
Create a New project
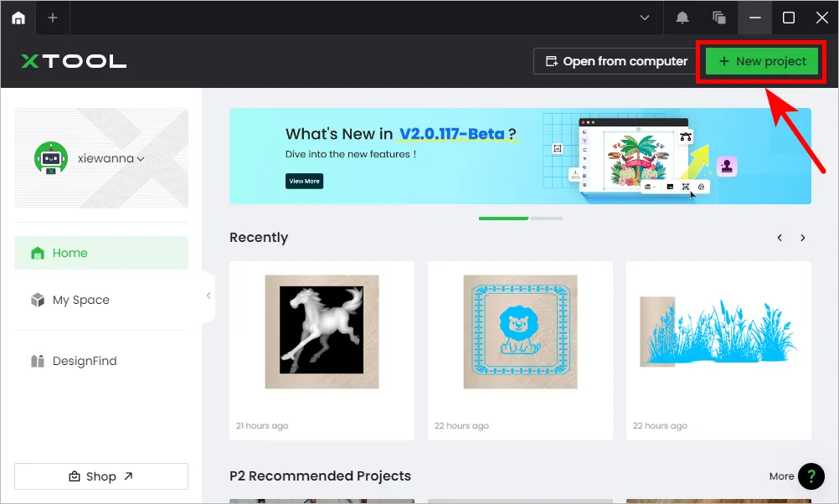pyautogui.click(x=762, y=61)
